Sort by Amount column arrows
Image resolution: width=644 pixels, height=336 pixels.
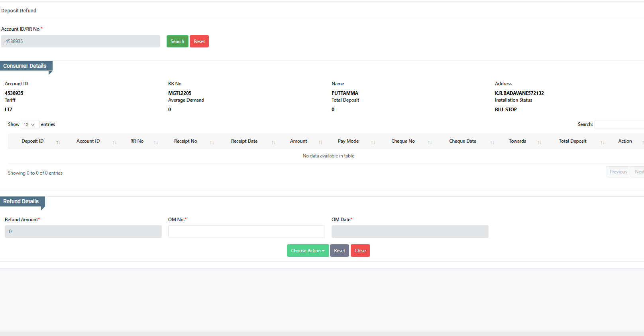click(x=320, y=142)
